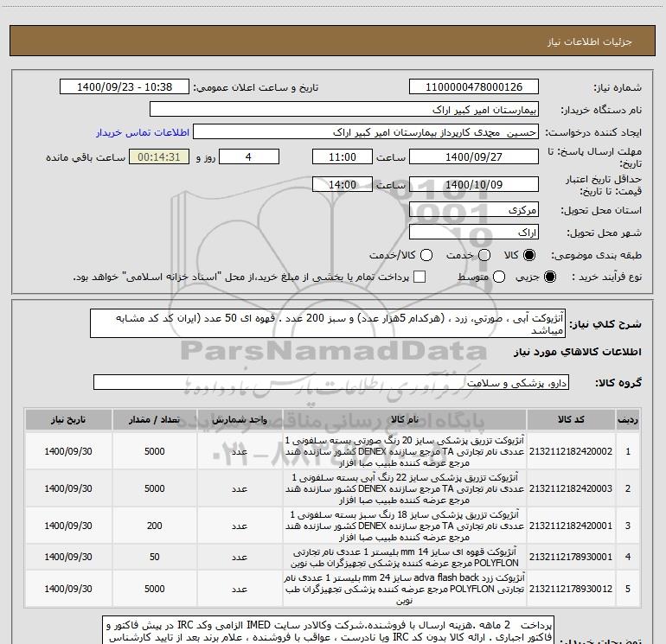
Task: Click need date 1400/09/30 in row 2
Action: [68, 488]
